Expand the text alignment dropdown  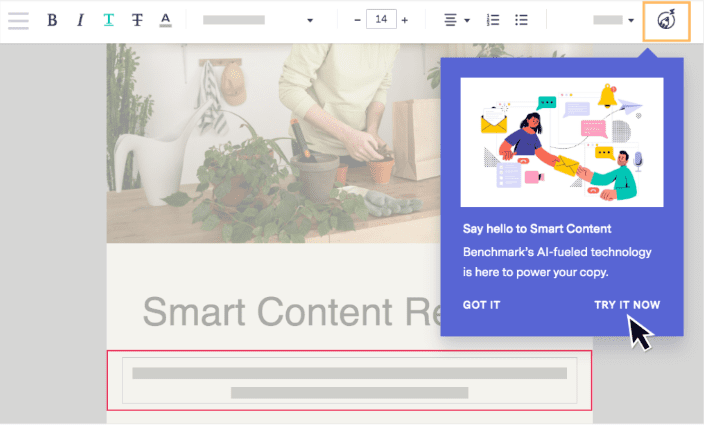click(x=456, y=21)
